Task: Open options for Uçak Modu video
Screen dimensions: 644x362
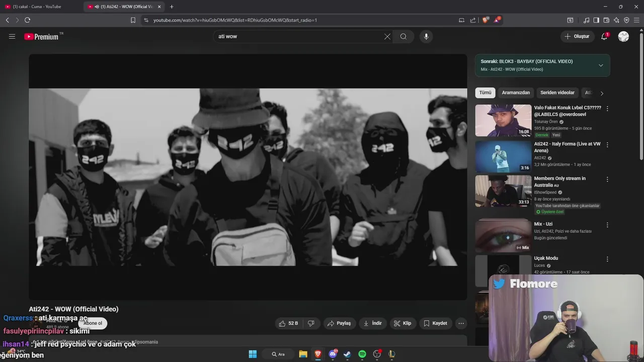Action: click(607, 259)
